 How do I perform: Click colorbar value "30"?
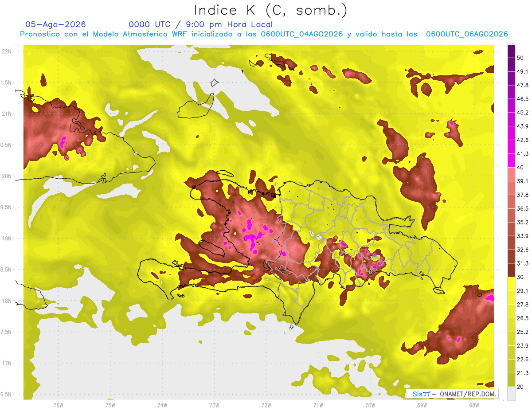tap(520, 277)
